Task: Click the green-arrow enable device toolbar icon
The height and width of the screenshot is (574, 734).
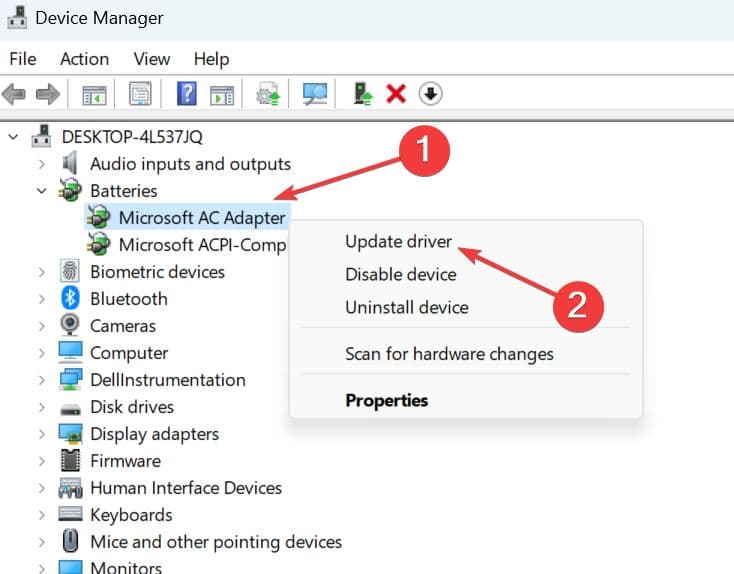Action: (x=364, y=94)
